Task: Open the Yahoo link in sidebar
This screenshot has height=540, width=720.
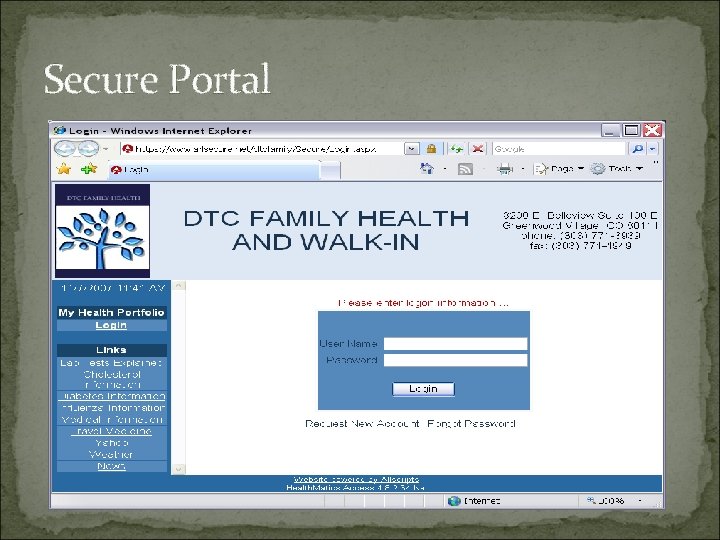Action: pos(112,443)
